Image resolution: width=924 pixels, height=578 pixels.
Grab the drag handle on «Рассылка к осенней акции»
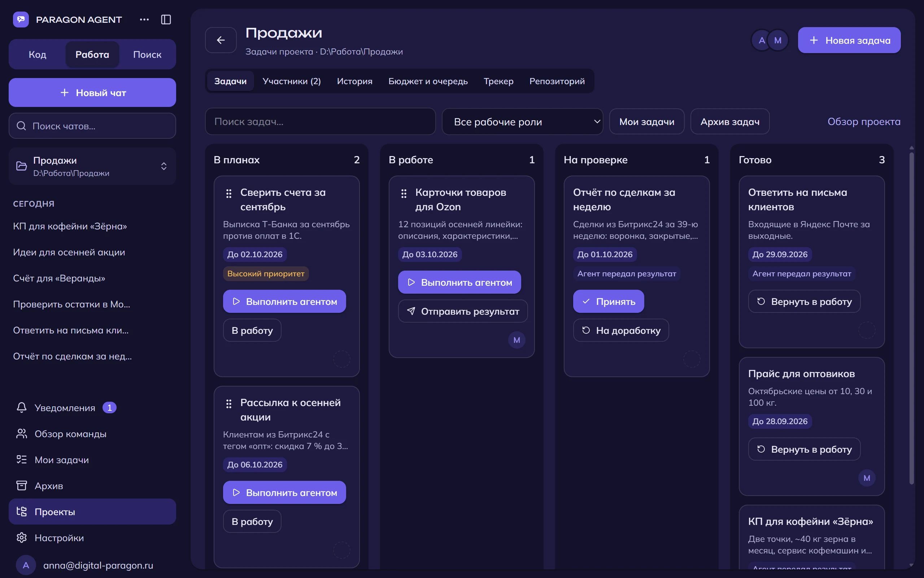(x=229, y=404)
